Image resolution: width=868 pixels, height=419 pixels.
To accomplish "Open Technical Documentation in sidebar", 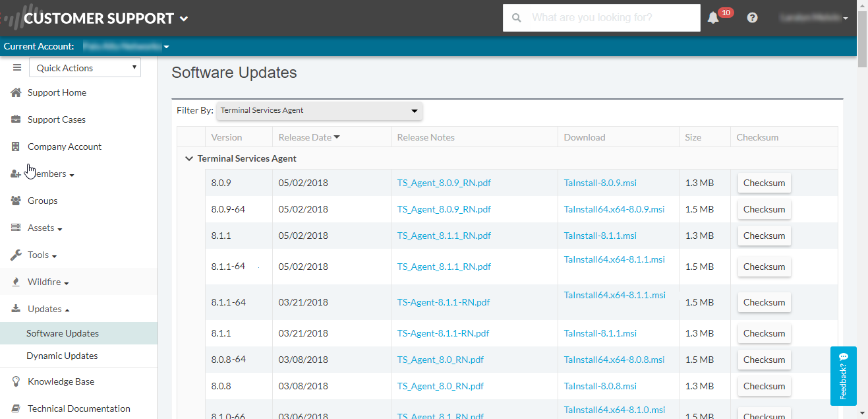I will point(79,408).
